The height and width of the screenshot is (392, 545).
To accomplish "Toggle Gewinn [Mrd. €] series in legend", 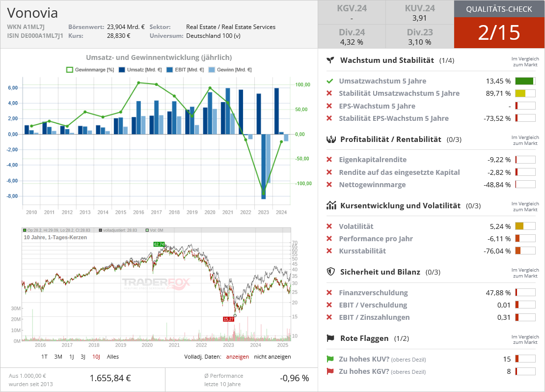I will [x=230, y=70].
